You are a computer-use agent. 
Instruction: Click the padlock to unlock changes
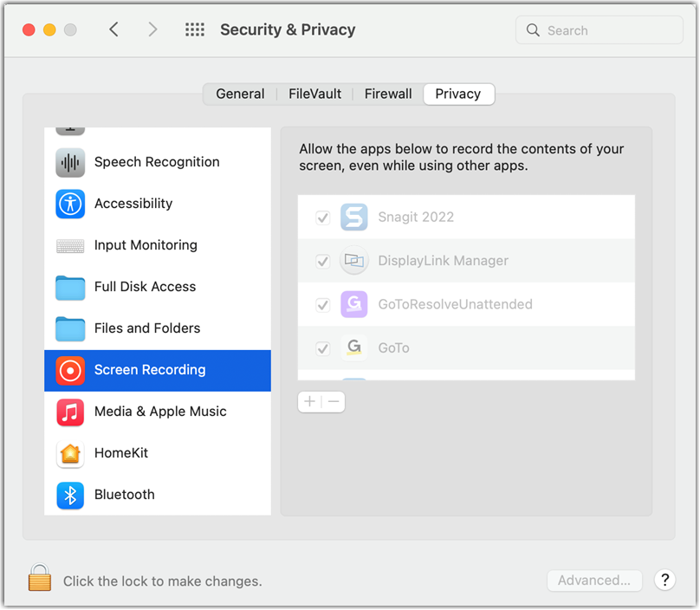pos(40,577)
